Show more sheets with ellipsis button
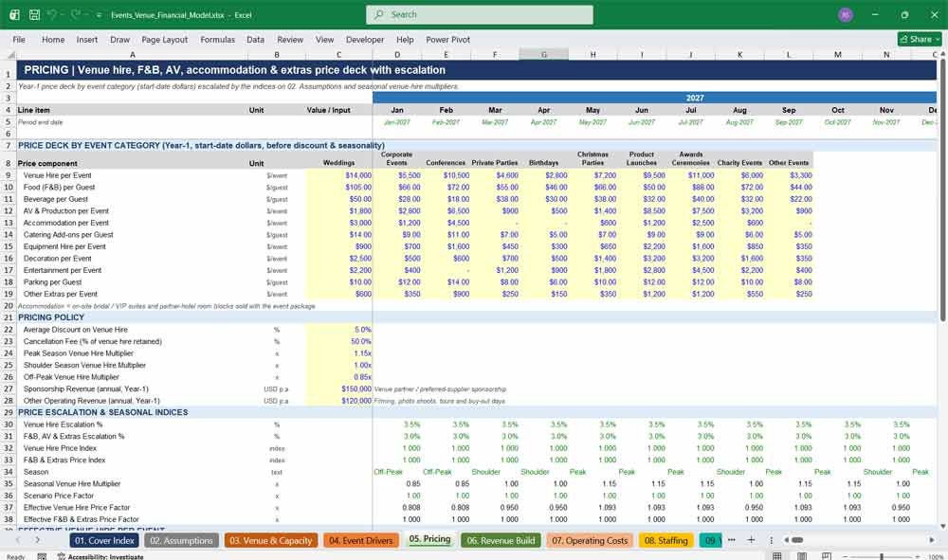Screen dimensions: 948x560 [x=732, y=540]
